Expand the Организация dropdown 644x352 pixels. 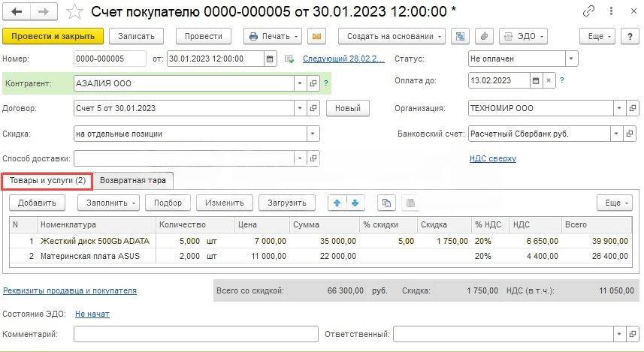(x=620, y=108)
